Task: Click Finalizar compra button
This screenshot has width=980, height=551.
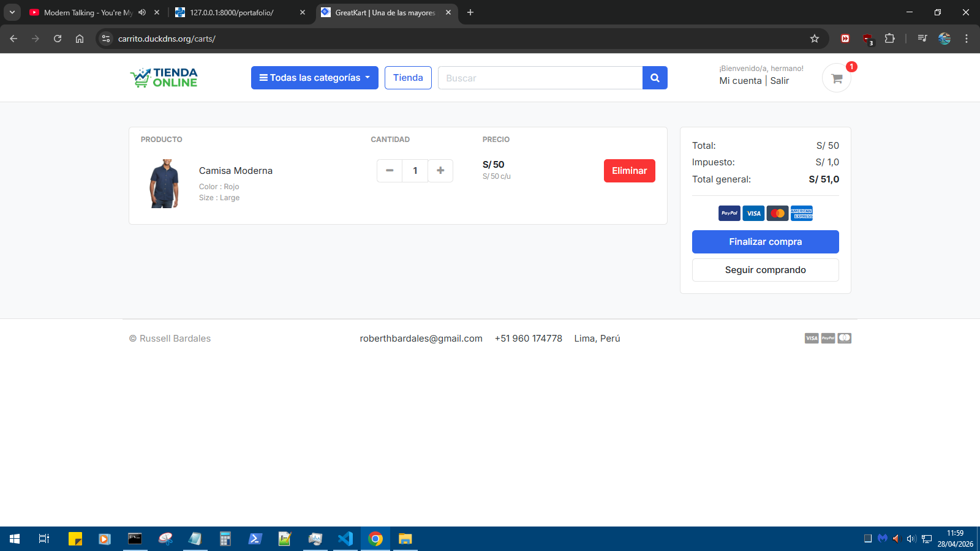Action: 766,242
